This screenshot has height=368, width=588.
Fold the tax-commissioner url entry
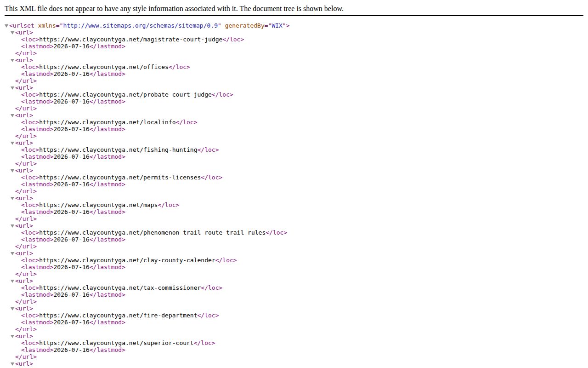(x=12, y=281)
